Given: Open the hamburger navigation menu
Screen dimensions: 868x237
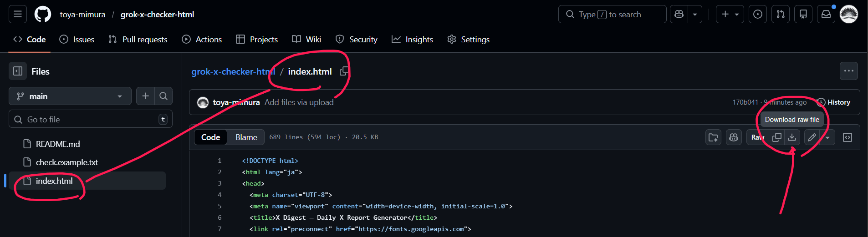Looking at the screenshot, I should [x=18, y=14].
